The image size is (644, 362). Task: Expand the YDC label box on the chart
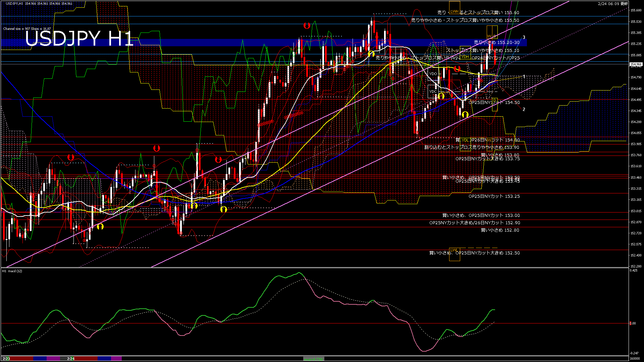pos(434,91)
